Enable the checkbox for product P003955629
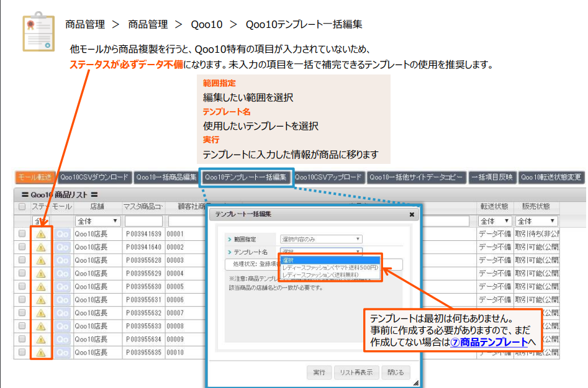Viewport: 588px width, 388px height. tap(22, 273)
